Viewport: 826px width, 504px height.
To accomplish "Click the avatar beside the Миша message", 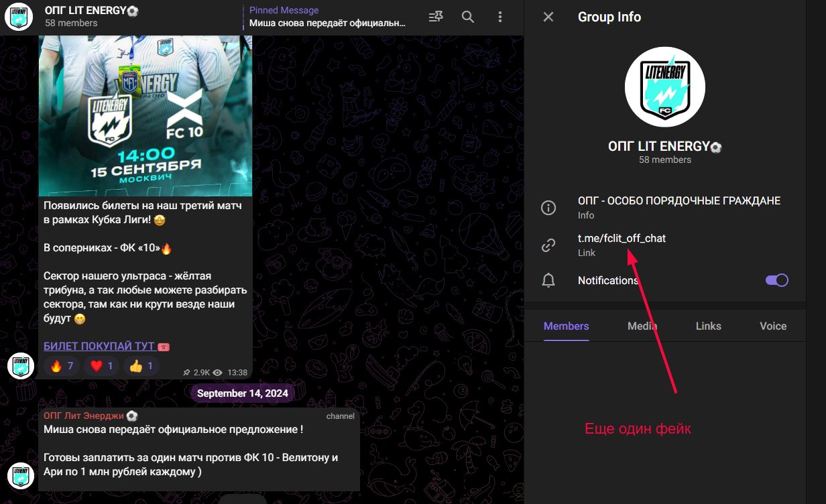I will (21, 477).
